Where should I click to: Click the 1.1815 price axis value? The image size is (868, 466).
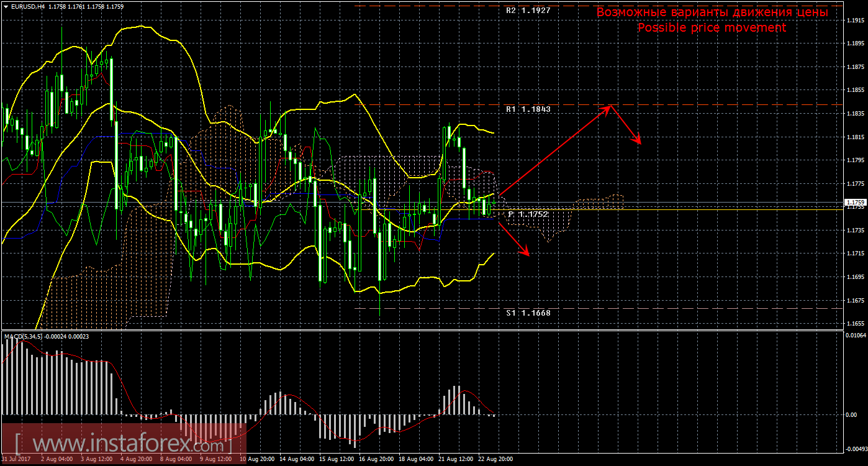click(x=856, y=137)
